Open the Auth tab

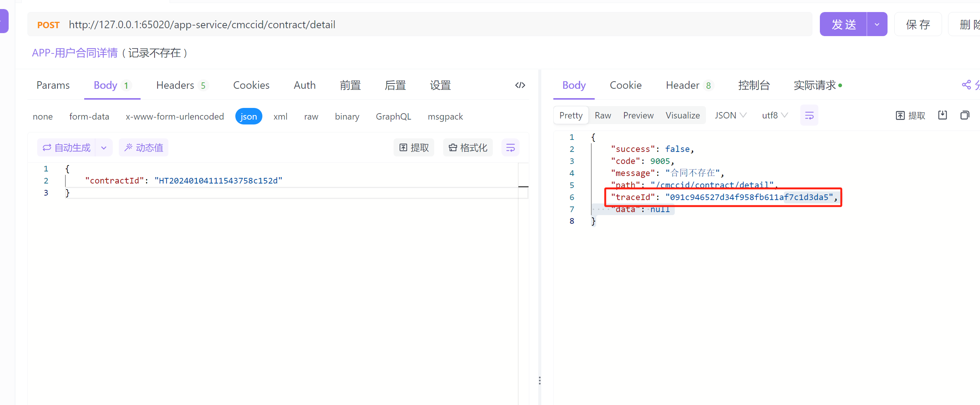(304, 85)
